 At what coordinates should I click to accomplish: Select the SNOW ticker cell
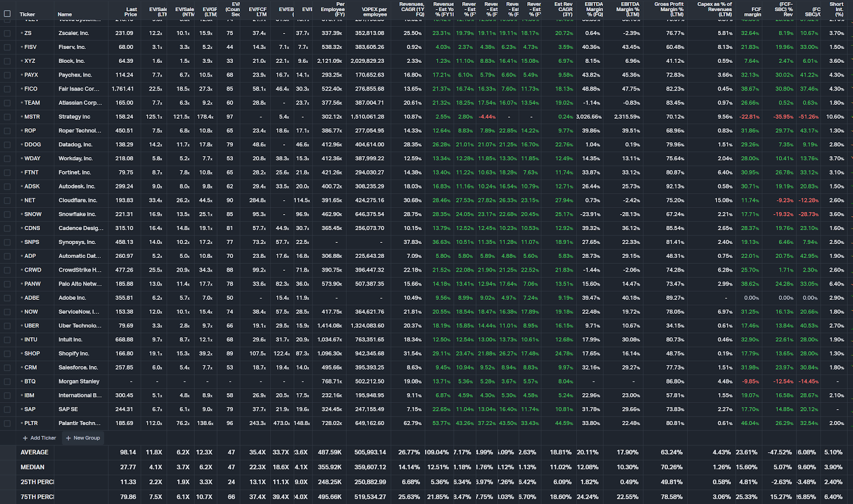pyautogui.click(x=33, y=214)
